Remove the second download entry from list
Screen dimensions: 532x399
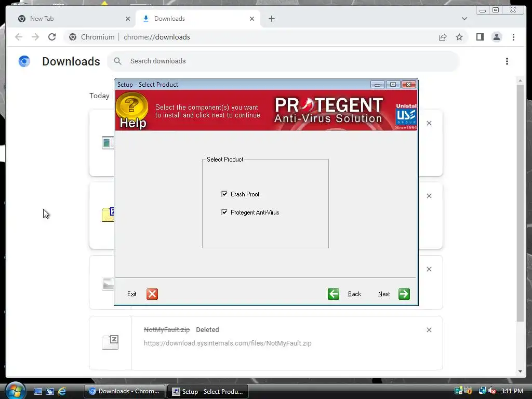click(429, 196)
